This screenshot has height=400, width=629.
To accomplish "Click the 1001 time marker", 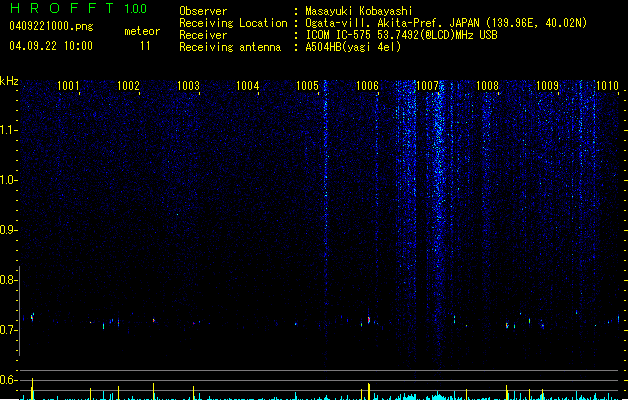I will 68,86.
